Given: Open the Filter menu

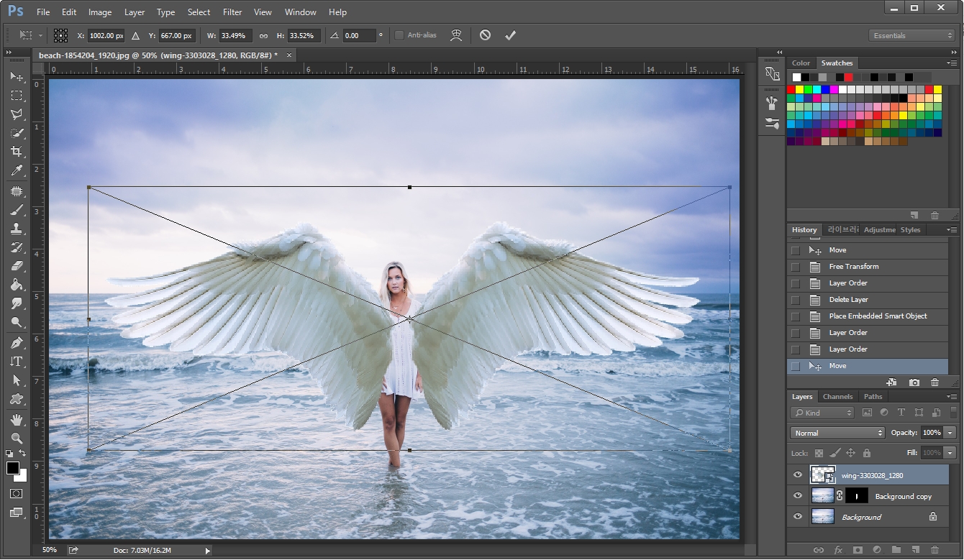Looking at the screenshot, I should (x=232, y=12).
